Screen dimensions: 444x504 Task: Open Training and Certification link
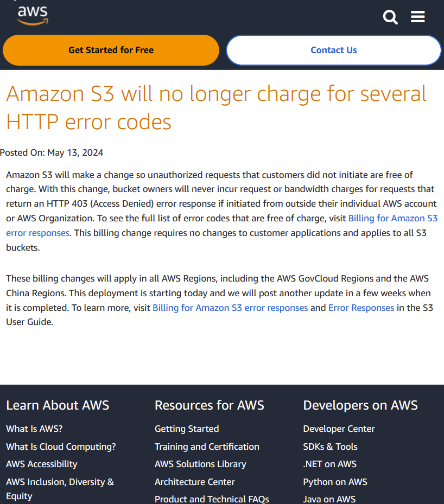(x=207, y=446)
